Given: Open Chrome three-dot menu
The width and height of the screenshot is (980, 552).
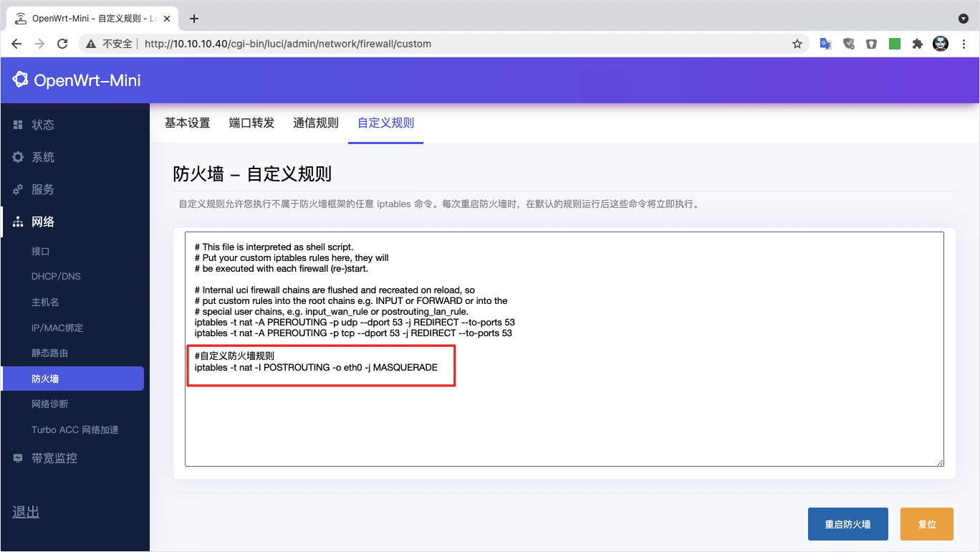Looking at the screenshot, I should click(x=964, y=44).
